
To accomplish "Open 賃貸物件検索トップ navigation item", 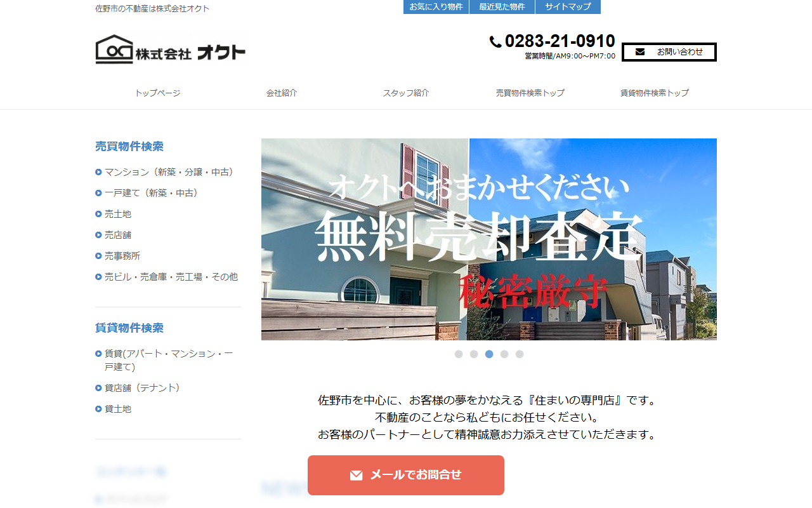I will (x=655, y=93).
